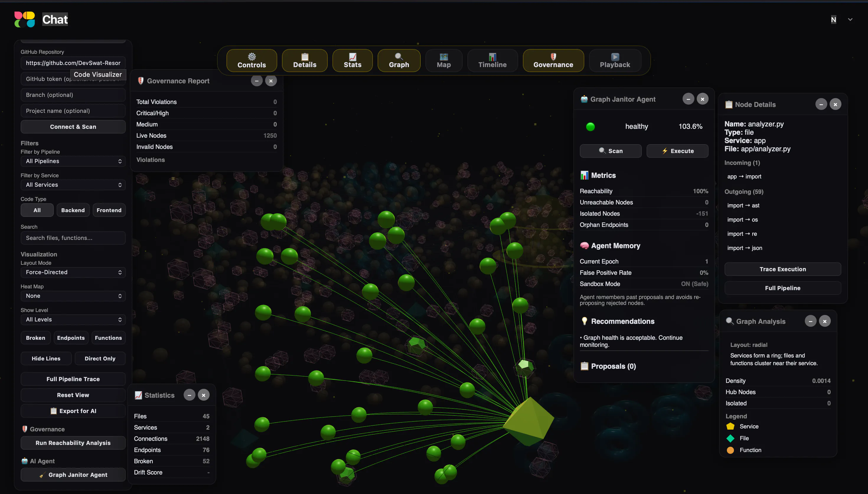This screenshot has height=494, width=868.
Task: Minimize the Graph Analysis panel
Action: tap(810, 321)
